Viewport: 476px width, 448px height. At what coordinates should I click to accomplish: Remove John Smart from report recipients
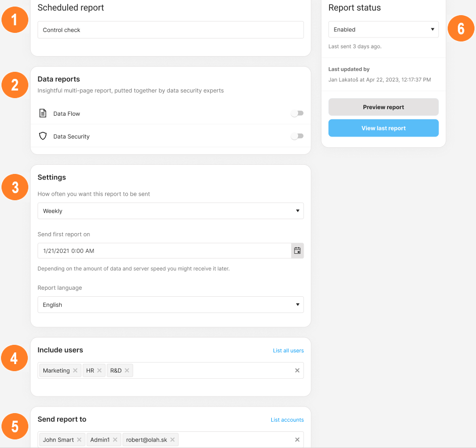coord(79,440)
